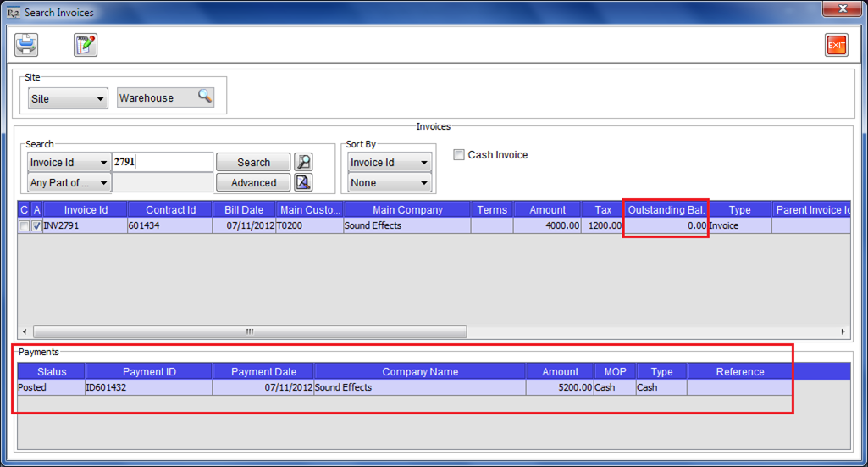Sort by the Bill Date column header
The image size is (868, 467).
tap(246, 209)
